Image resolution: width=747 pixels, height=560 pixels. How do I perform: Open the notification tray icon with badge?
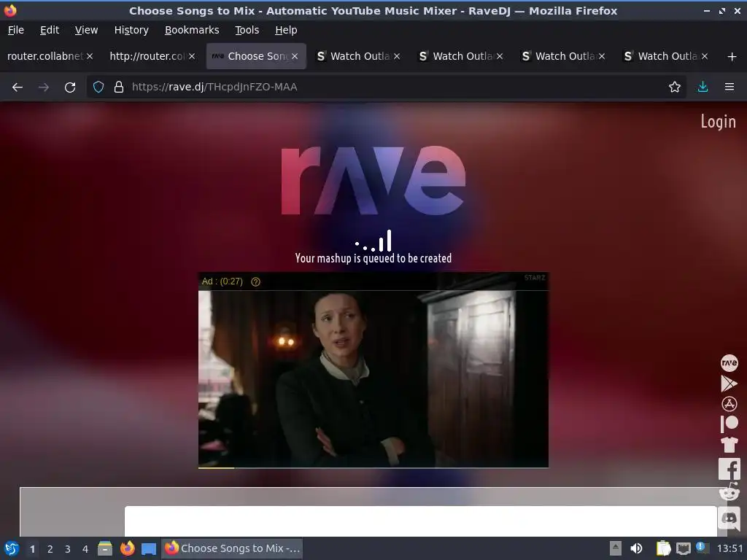pyautogui.click(x=701, y=548)
